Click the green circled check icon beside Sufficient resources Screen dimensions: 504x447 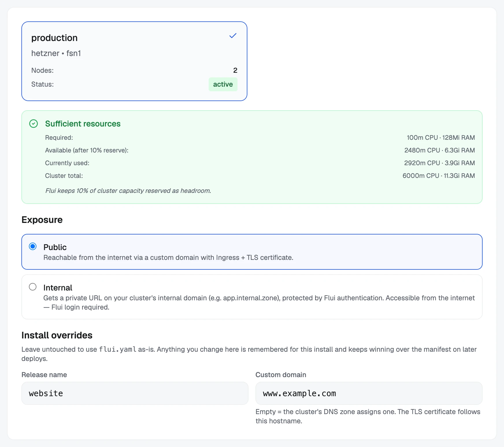point(34,124)
